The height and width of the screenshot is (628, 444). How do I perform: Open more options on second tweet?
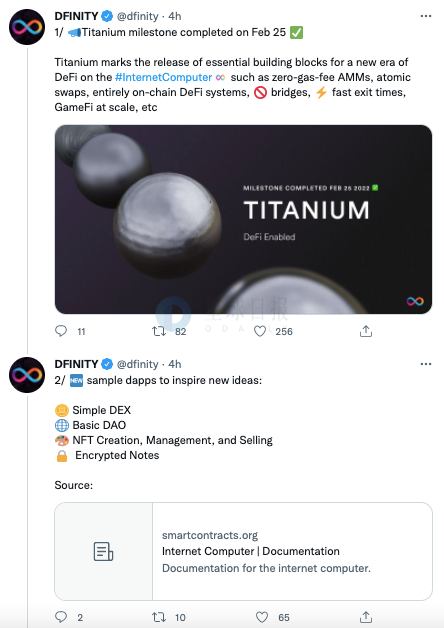coord(426,364)
